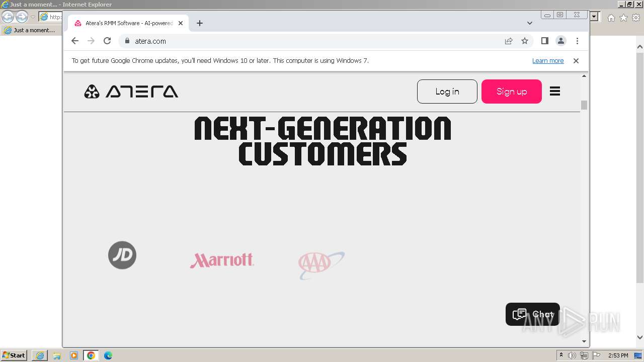Screen dimensions: 644x362
Task: Open Chrome three-dot menu
Action: tap(577, 41)
